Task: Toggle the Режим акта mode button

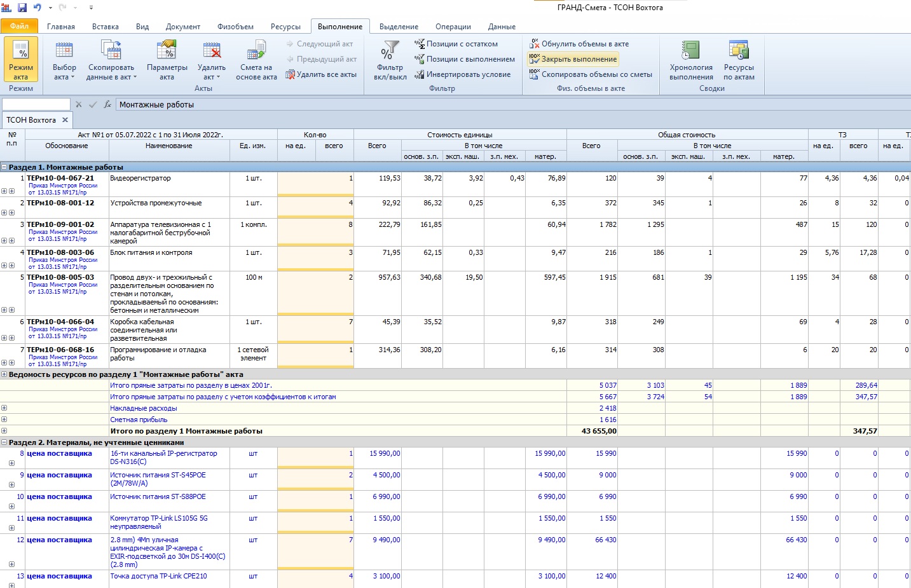Action: (x=21, y=60)
